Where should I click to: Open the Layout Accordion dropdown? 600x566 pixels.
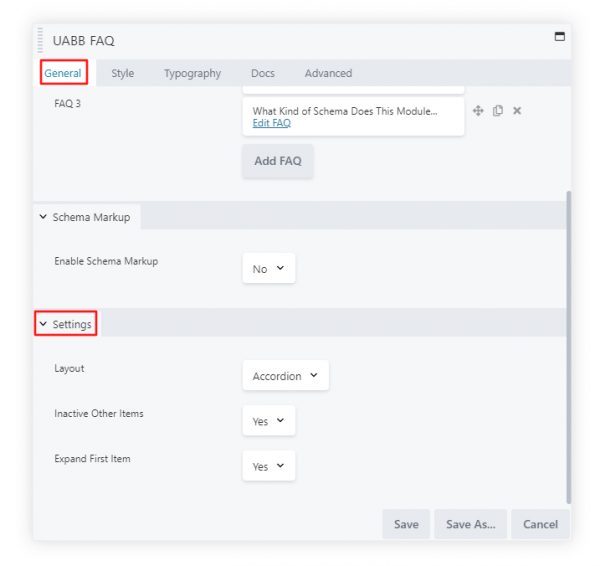[x=285, y=375]
